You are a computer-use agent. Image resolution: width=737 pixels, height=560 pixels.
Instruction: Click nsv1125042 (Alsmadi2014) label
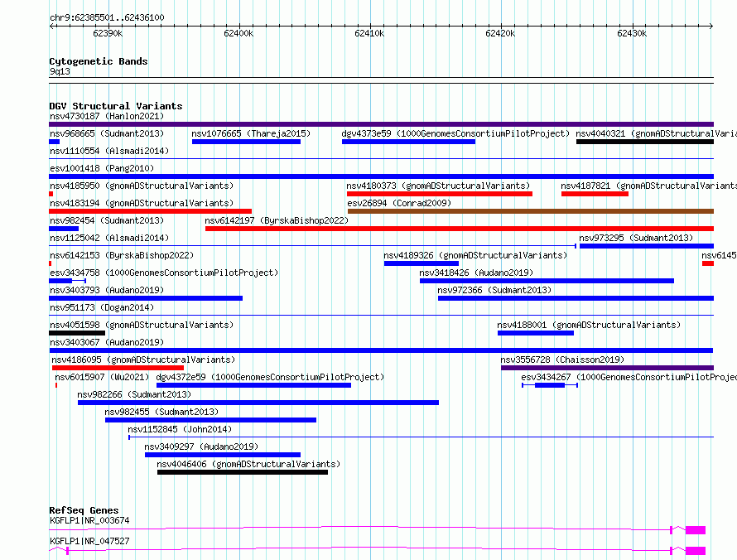click(x=109, y=238)
